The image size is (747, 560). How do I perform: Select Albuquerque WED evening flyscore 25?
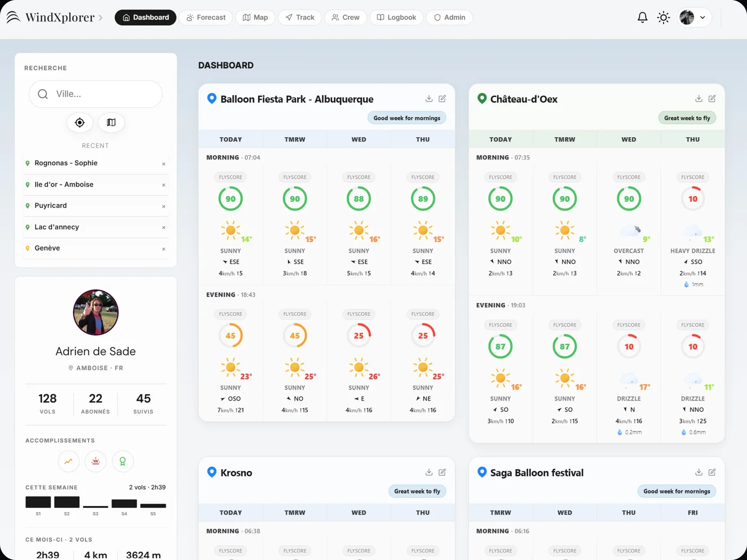pos(359,336)
